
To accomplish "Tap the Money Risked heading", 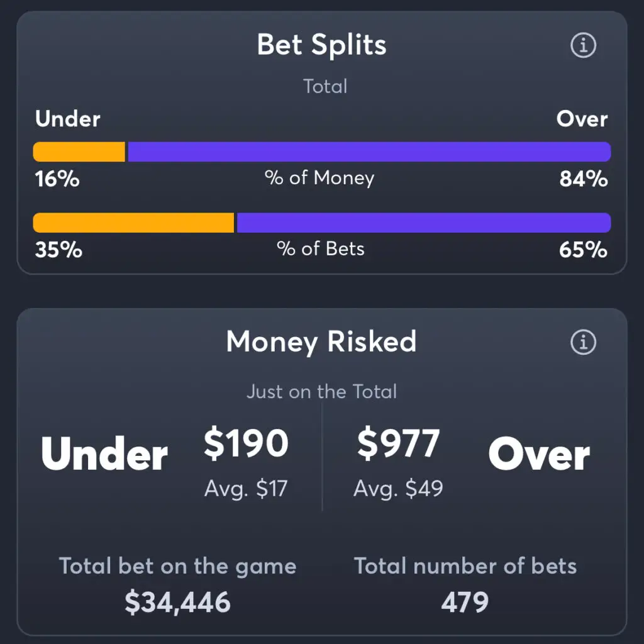I will (321, 341).
